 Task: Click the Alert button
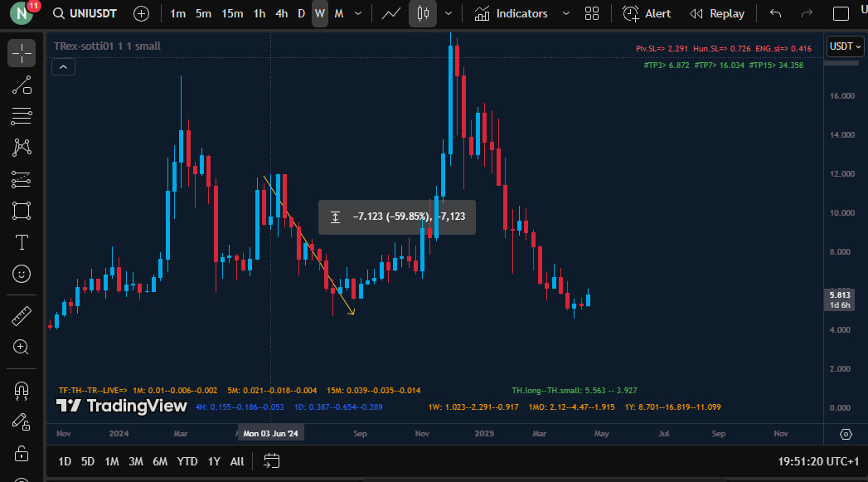click(647, 13)
